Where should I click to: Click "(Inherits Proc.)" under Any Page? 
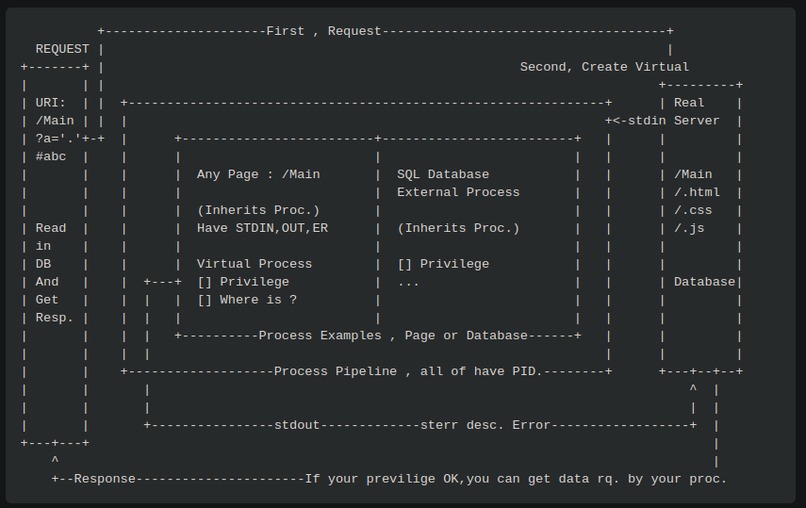tap(258, 210)
